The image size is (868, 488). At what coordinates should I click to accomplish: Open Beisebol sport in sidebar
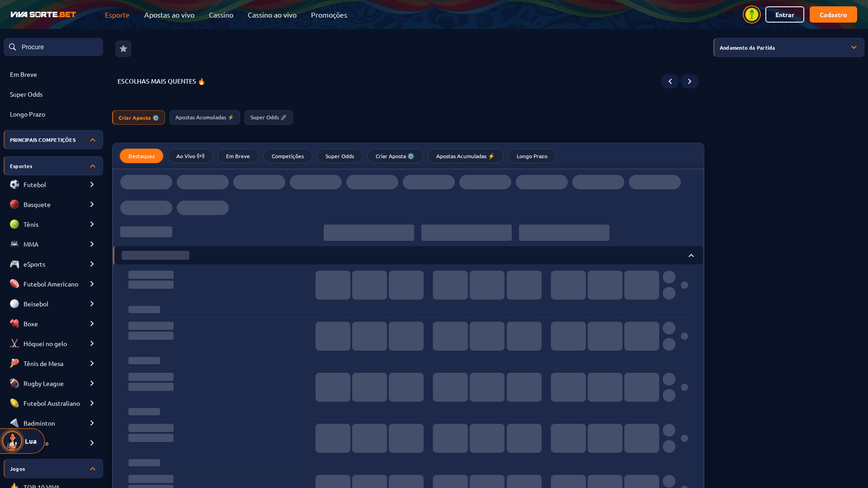tap(53, 304)
